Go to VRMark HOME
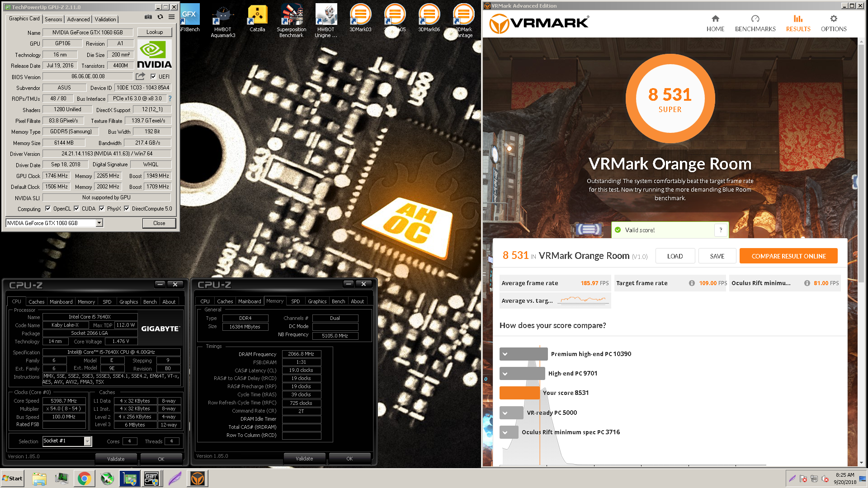The image size is (868, 488). pos(715,23)
